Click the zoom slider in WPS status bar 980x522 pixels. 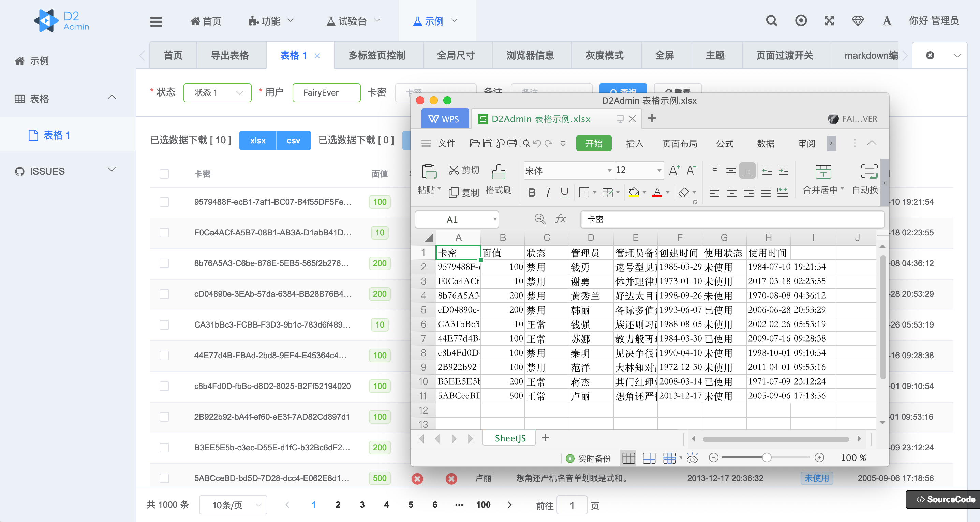766,458
